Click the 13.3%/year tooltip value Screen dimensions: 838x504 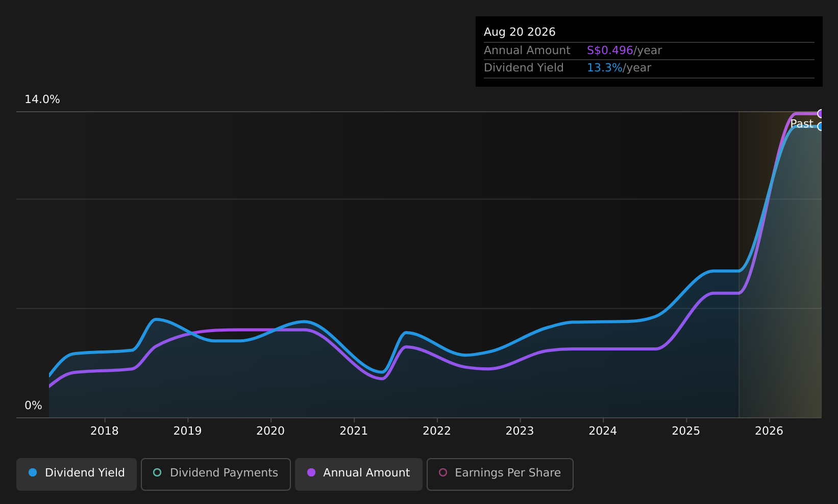[x=619, y=68]
